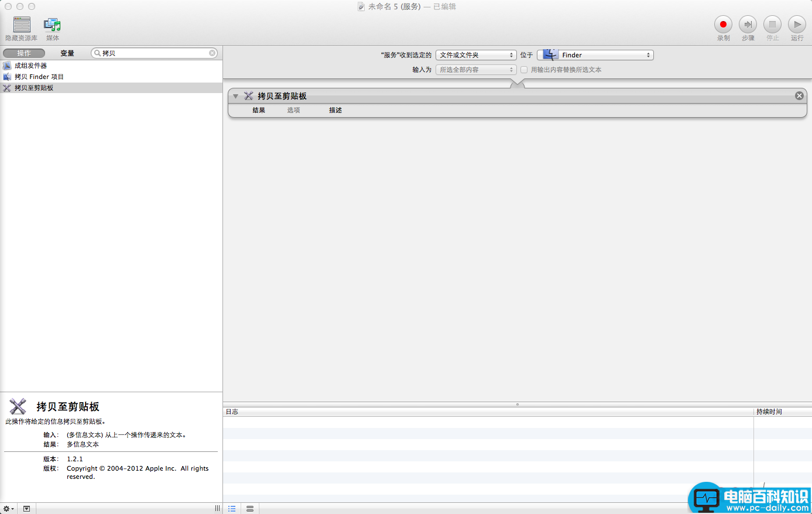The height and width of the screenshot is (514, 812).
Task: Click the 停止 stop button
Action: tap(772, 25)
